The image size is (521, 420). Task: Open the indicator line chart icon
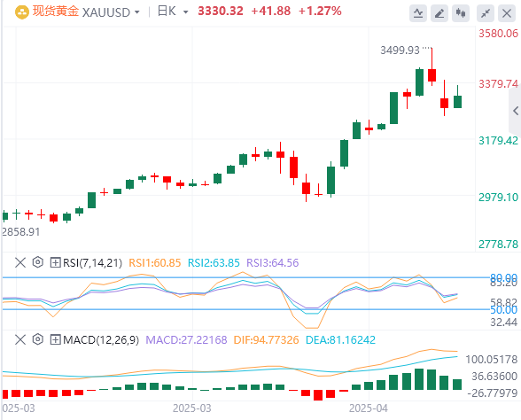click(x=418, y=13)
